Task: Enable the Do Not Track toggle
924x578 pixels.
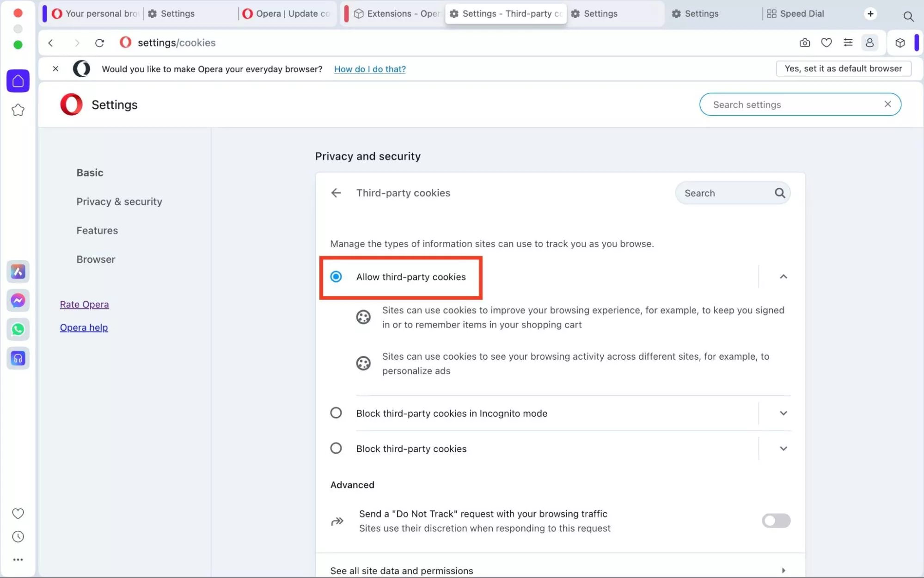Action: point(776,521)
